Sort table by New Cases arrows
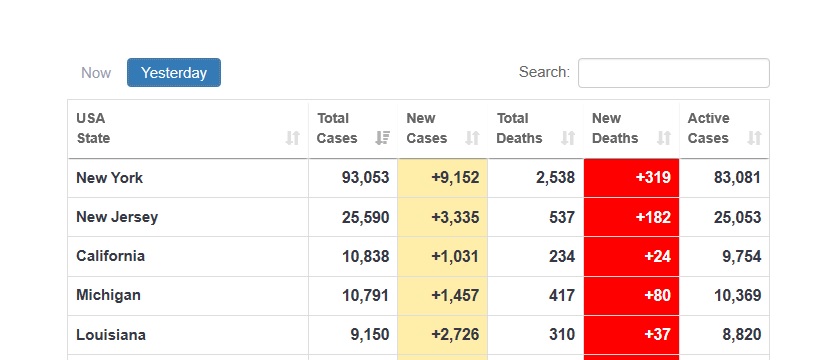 tap(472, 138)
